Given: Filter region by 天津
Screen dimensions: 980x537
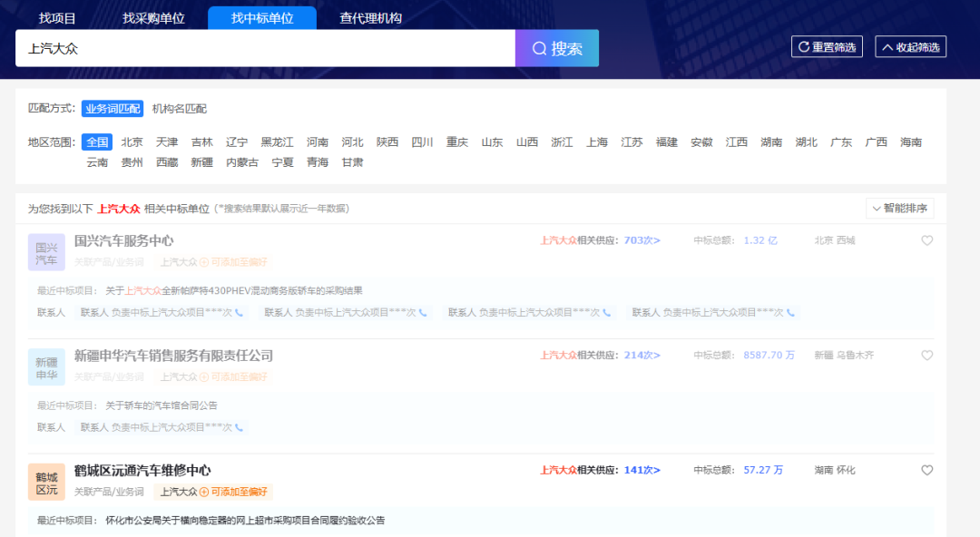Looking at the screenshot, I should (x=167, y=142).
